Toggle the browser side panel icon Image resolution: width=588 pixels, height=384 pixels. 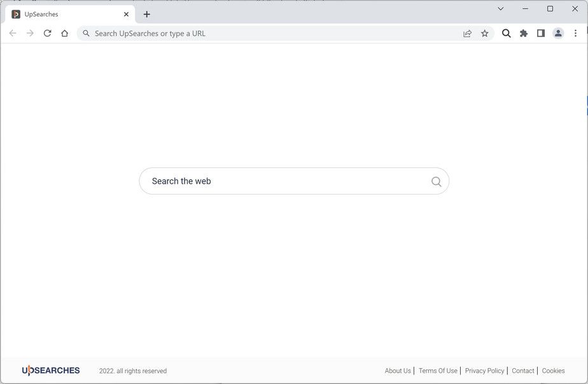tap(541, 33)
